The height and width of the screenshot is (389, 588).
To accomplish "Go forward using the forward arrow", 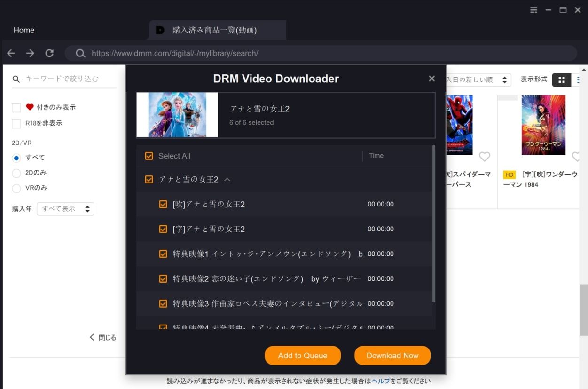I will [x=30, y=53].
